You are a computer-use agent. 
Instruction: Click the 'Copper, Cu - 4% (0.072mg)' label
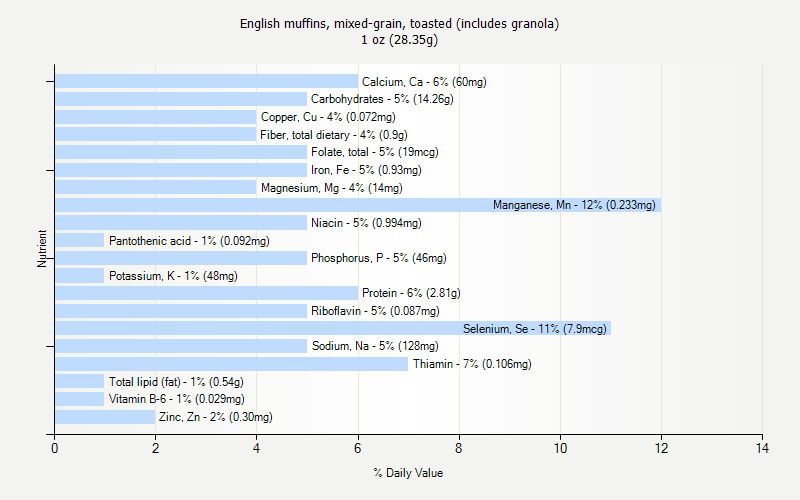[x=328, y=117]
